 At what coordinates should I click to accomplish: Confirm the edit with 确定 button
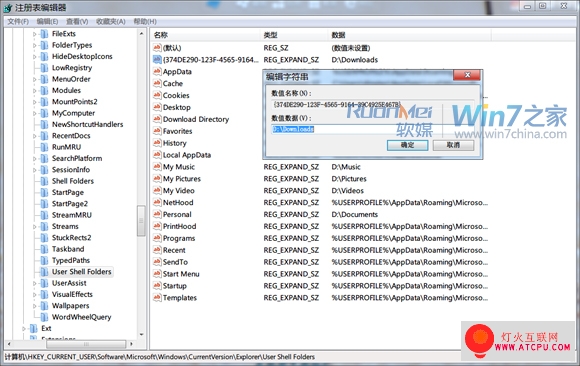pos(407,145)
